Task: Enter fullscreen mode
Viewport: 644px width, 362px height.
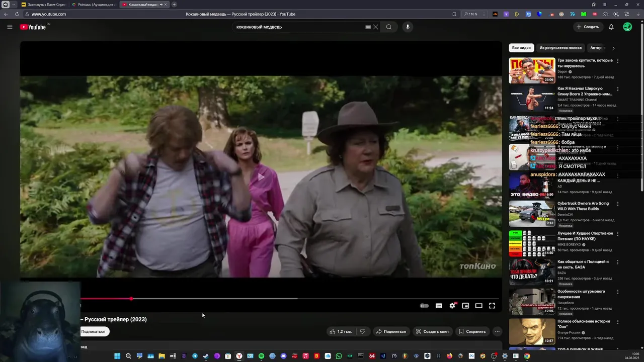Action: [x=492, y=306]
